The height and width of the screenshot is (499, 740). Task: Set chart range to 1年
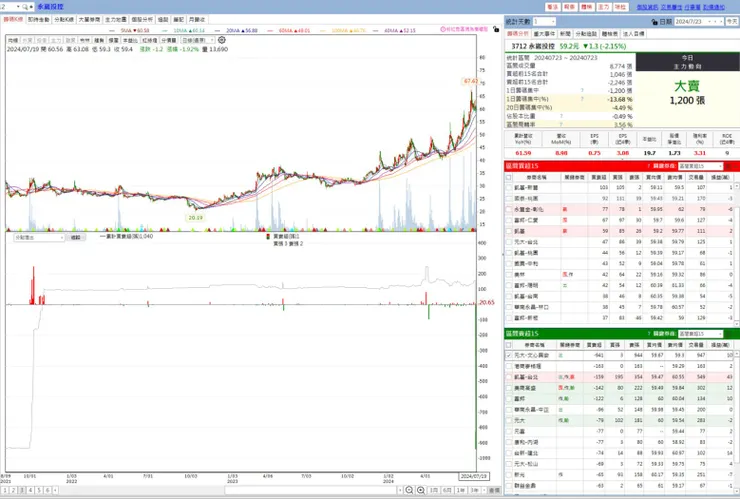coord(461,491)
